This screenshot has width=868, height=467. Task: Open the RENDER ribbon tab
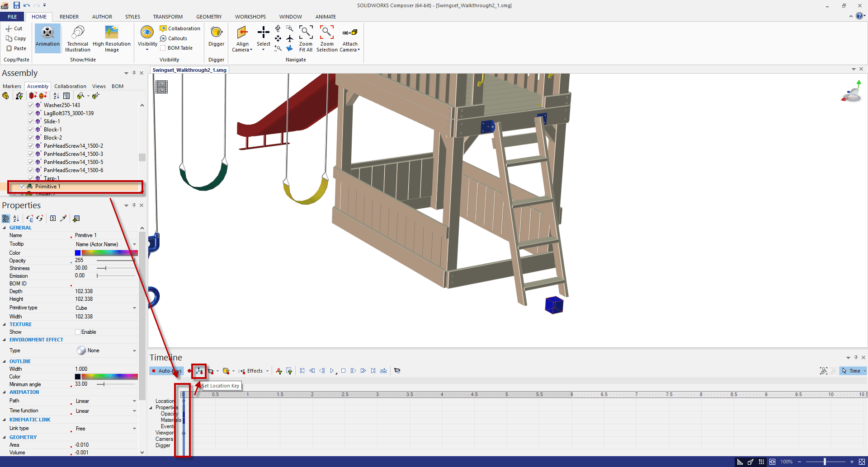(69, 17)
